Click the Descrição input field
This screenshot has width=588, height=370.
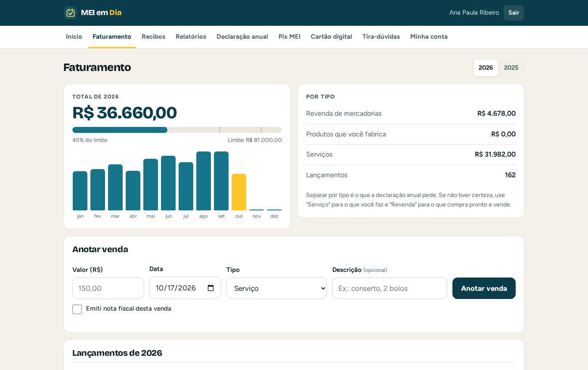click(390, 288)
